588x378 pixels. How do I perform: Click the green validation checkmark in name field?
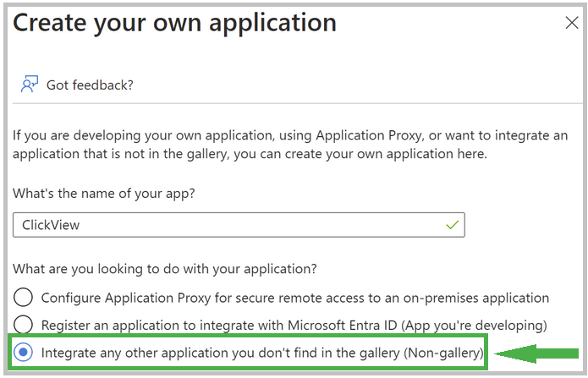tap(453, 225)
